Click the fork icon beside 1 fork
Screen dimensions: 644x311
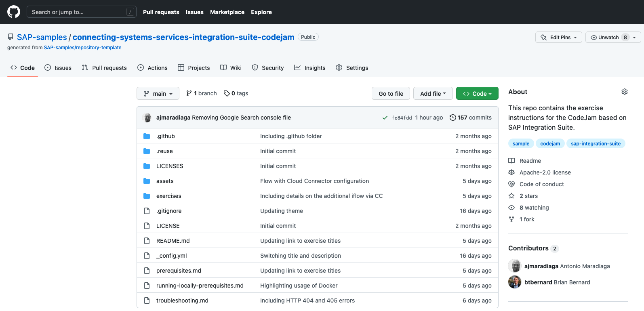pos(511,219)
